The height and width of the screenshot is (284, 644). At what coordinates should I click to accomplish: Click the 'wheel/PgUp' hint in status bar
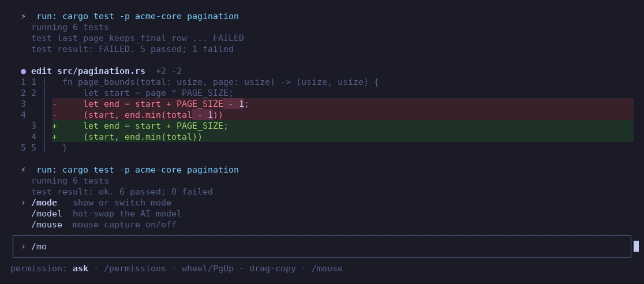pos(207,269)
